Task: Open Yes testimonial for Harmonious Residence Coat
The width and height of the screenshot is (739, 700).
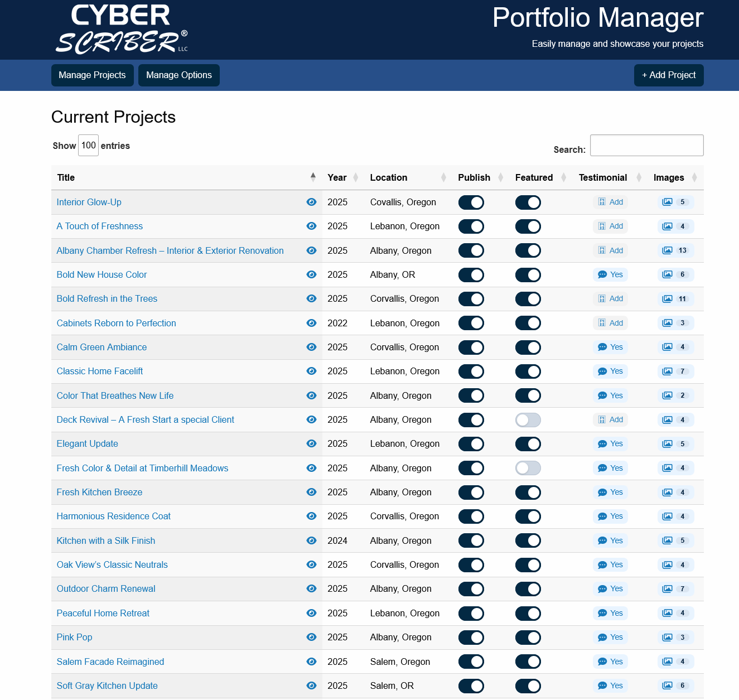Action: point(610,516)
